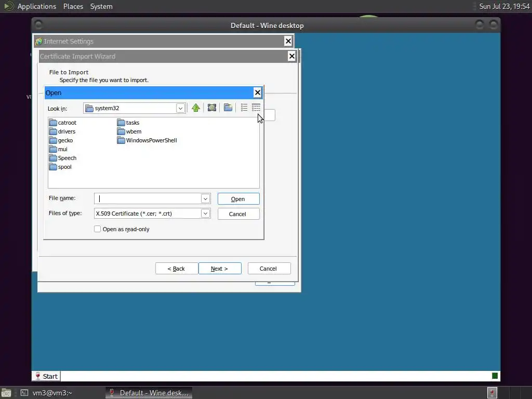Cancel the Open file dialog
The width and height of the screenshot is (532, 399).
[x=238, y=214]
